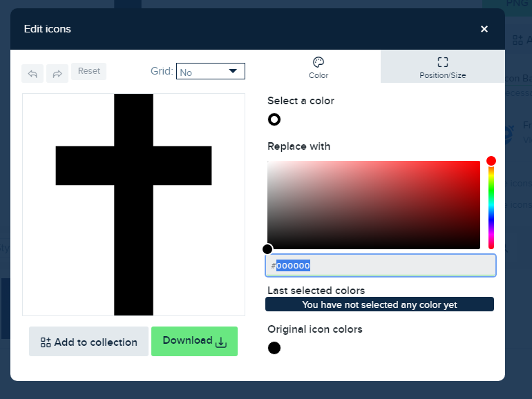
Task: Close the Edit icons dialog
Action: pyautogui.click(x=484, y=29)
